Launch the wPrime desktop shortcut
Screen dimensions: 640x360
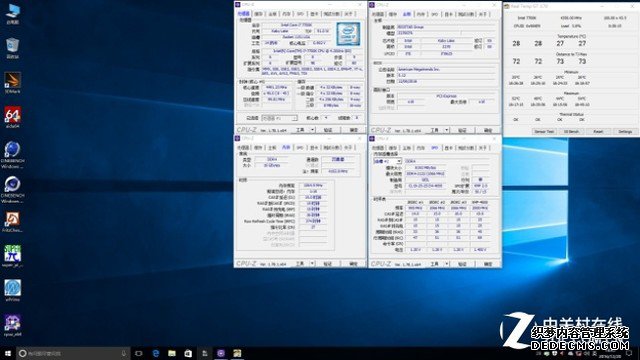click(x=13, y=290)
